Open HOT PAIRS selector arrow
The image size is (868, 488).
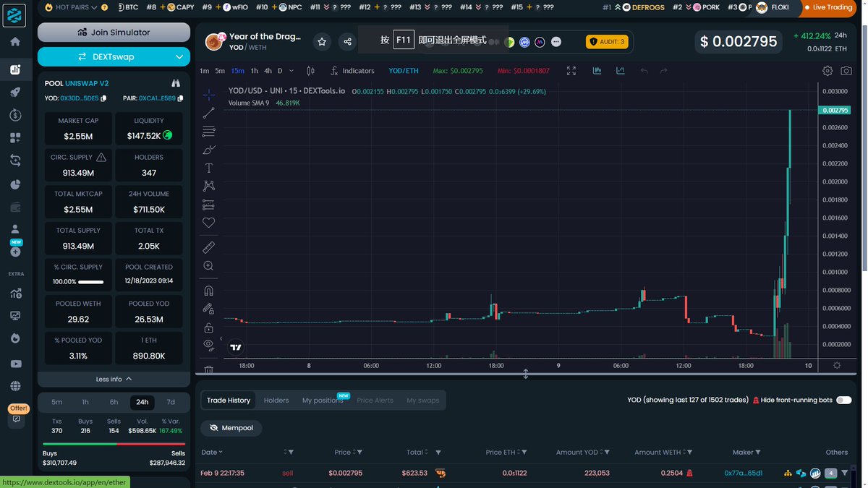94,7
